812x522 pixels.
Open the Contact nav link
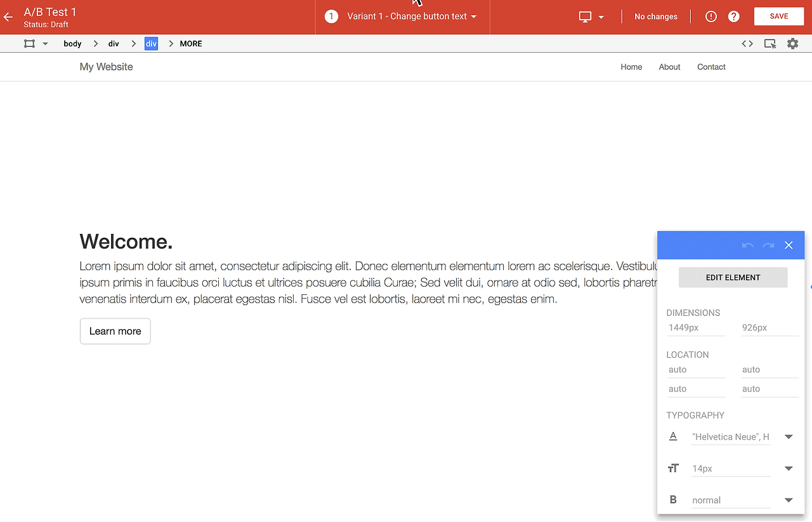(711, 67)
